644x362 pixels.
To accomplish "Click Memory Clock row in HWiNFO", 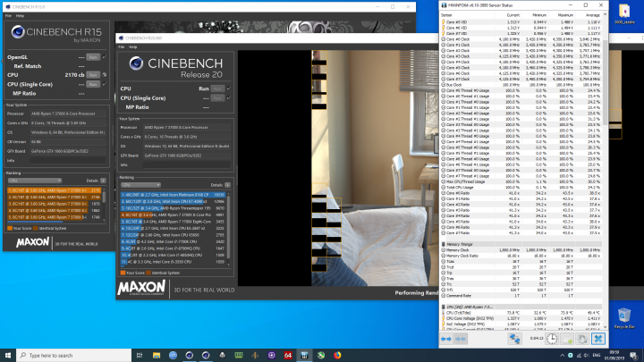I will pos(521,250).
